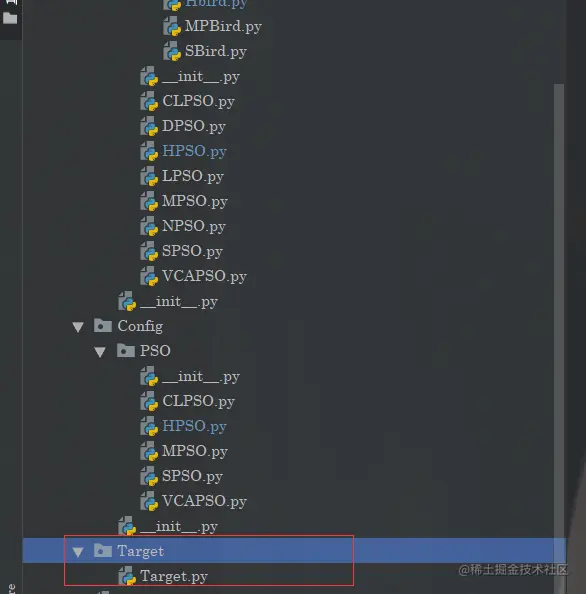Select the MPSO.py above NPSO.py
The height and width of the screenshot is (594, 586).
tap(195, 202)
